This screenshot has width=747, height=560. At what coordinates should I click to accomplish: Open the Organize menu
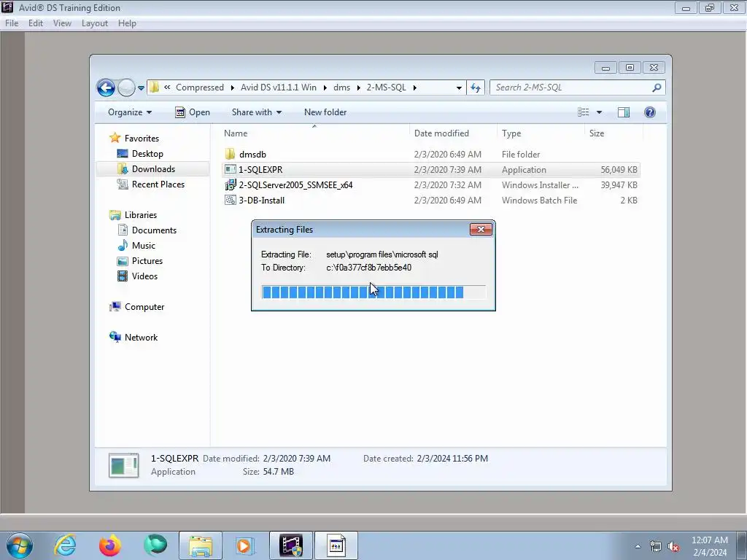130,112
